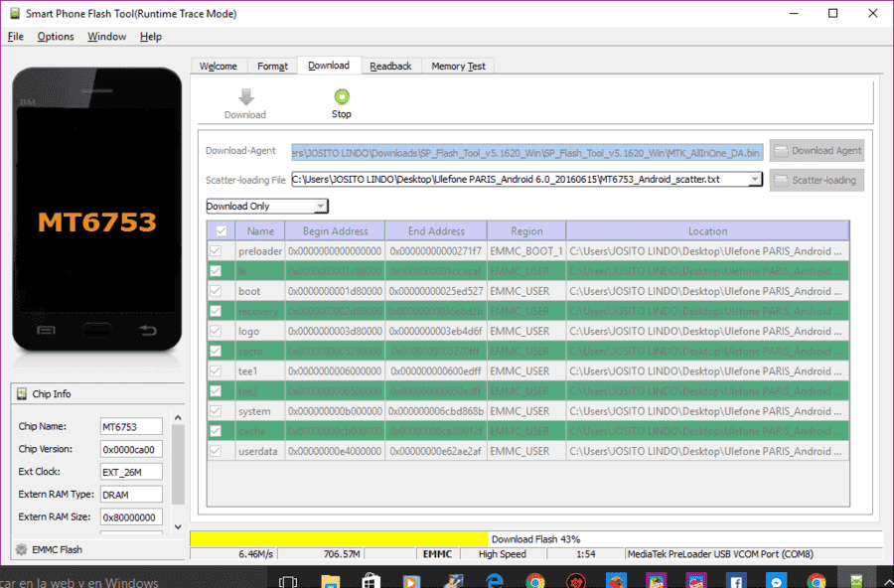Image resolution: width=894 pixels, height=588 pixels.
Task: Click the Scatter-loading folder icon
Action: (781, 180)
